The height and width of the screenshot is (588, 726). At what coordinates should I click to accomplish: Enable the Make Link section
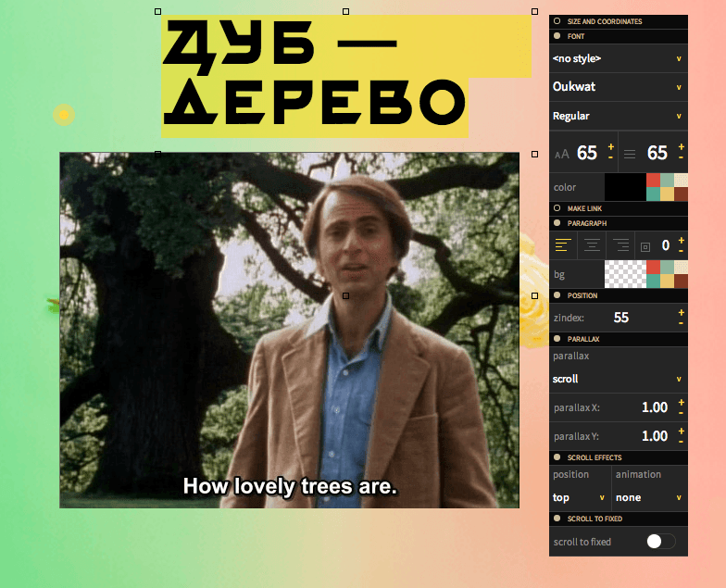(x=557, y=207)
